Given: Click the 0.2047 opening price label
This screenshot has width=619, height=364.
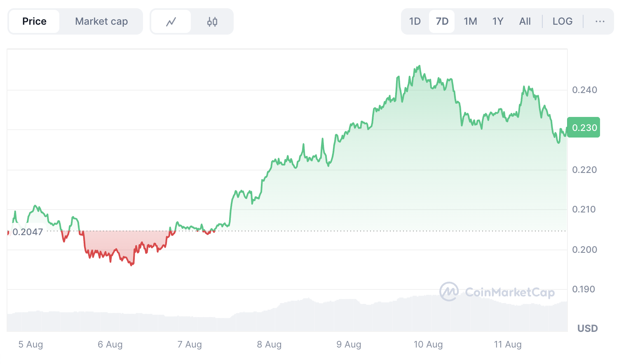Looking at the screenshot, I should click(x=28, y=232).
